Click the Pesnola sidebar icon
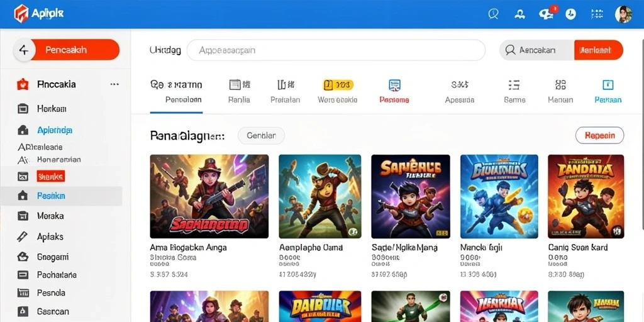 click(x=23, y=293)
